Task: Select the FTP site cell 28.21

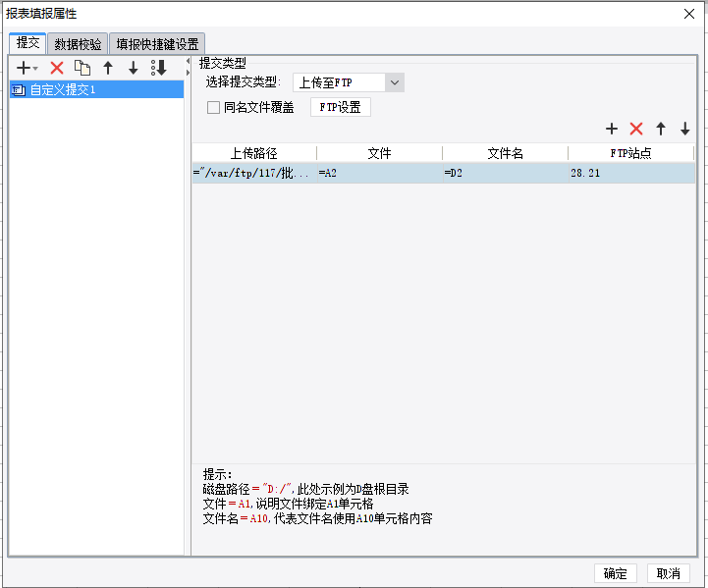Action: (x=631, y=173)
